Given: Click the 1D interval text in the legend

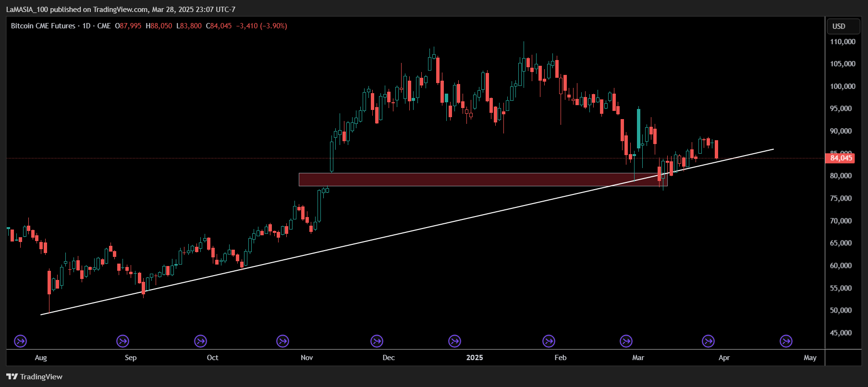Looking at the screenshot, I should 86,26.
